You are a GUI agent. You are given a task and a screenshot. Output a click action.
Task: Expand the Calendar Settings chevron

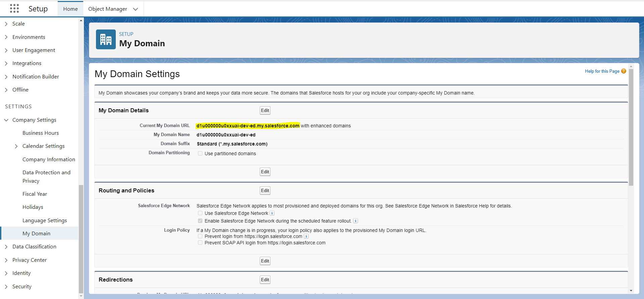pos(16,146)
